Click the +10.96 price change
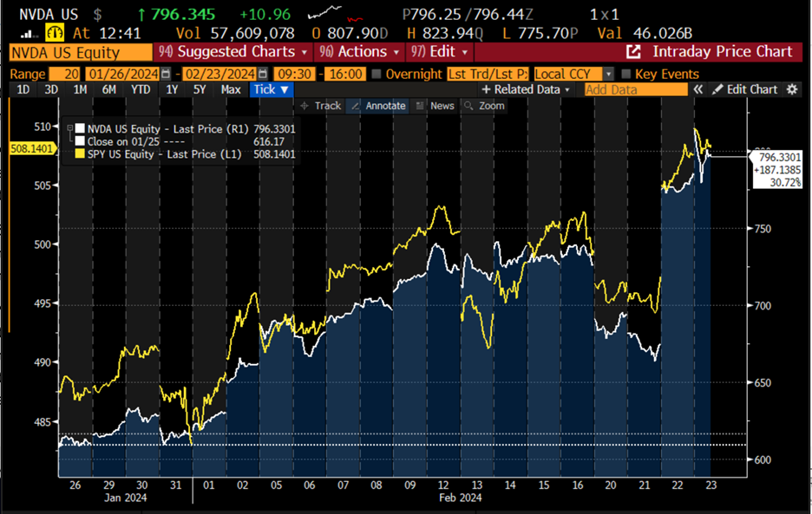This screenshot has height=514, width=812. pyautogui.click(x=265, y=15)
